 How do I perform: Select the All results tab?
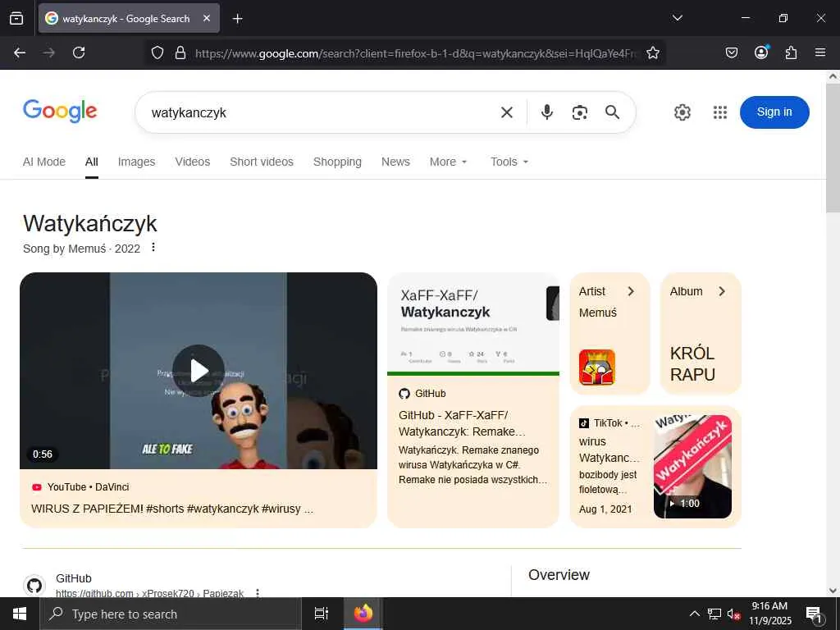tap(92, 162)
